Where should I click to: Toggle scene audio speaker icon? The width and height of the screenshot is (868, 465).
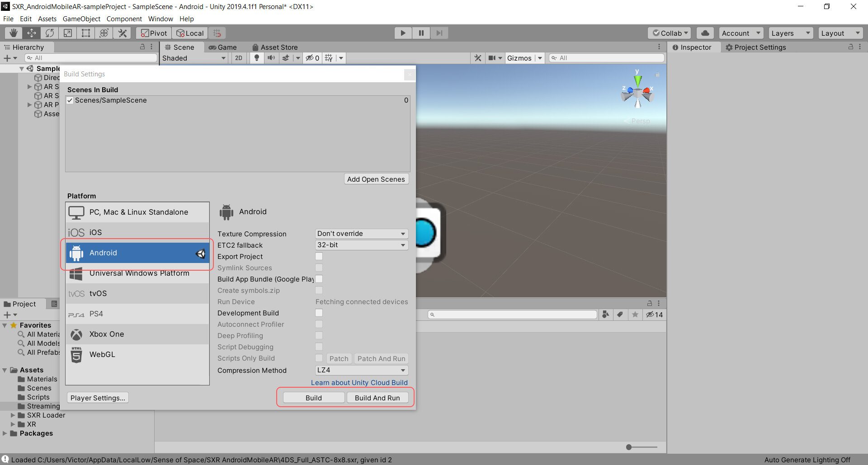[x=271, y=58]
